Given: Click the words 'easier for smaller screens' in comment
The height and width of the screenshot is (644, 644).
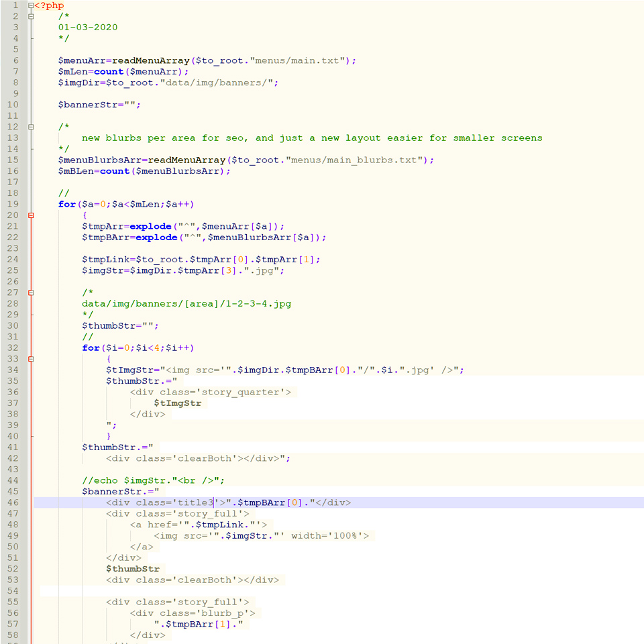Looking at the screenshot, I should pos(464,138).
